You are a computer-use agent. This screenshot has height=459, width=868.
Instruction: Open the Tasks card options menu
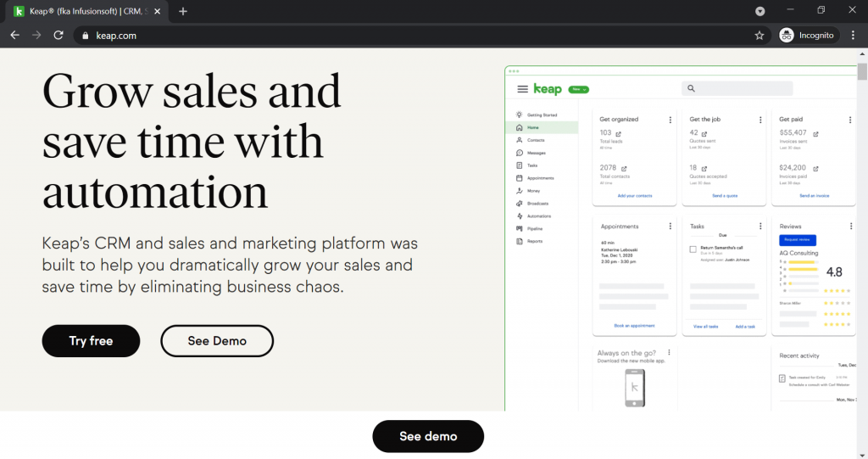click(760, 227)
